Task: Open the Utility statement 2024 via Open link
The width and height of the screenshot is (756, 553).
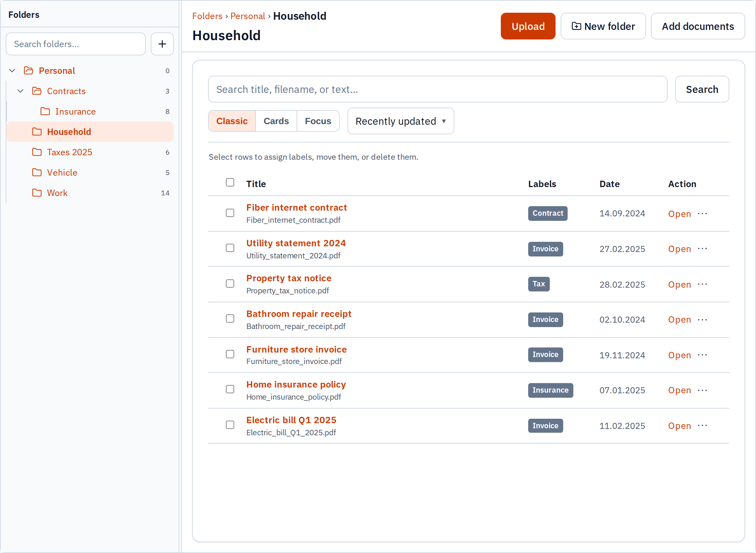Action: [x=679, y=249]
